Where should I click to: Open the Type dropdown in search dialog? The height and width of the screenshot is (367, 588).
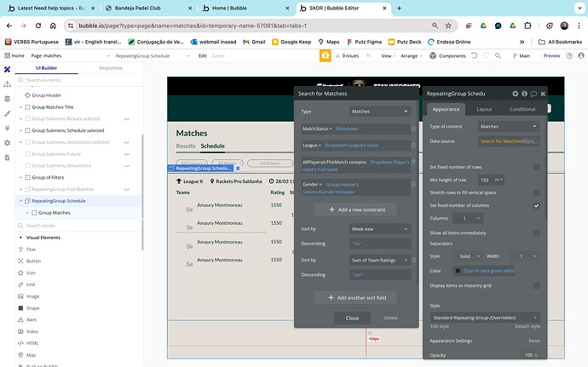pos(380,112)
